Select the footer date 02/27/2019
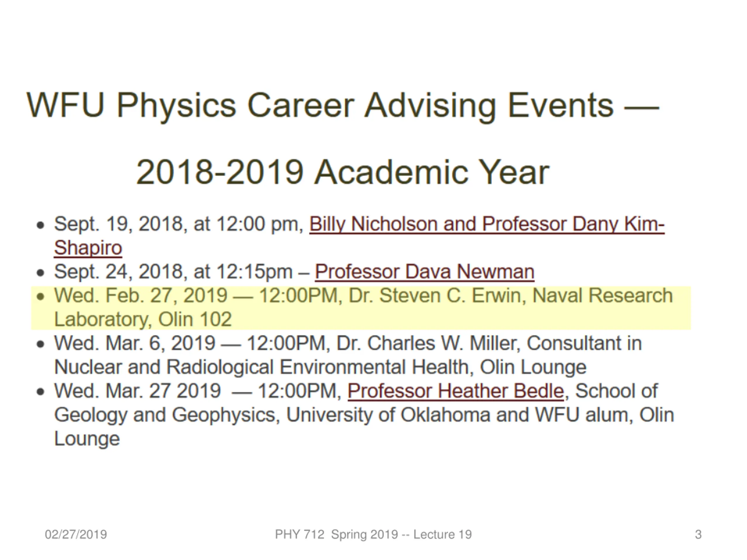This screenshot has width=747, height=560. tap(76, 535)
